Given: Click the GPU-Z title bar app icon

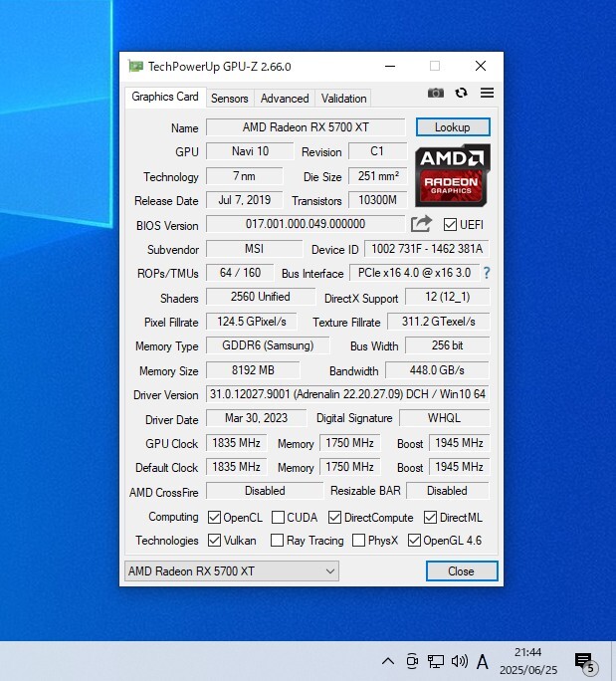Looking at the screenshot, I should coord(136,66).
